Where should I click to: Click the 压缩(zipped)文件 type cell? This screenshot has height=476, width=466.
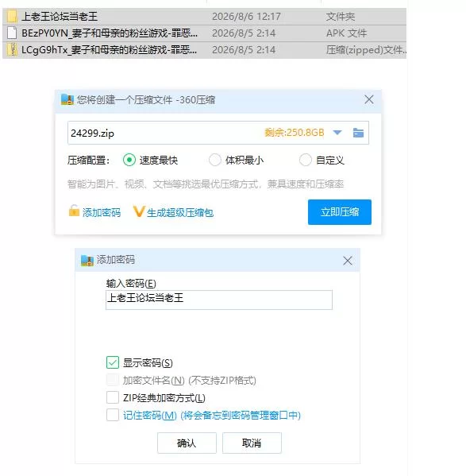(x=366, y=49)
